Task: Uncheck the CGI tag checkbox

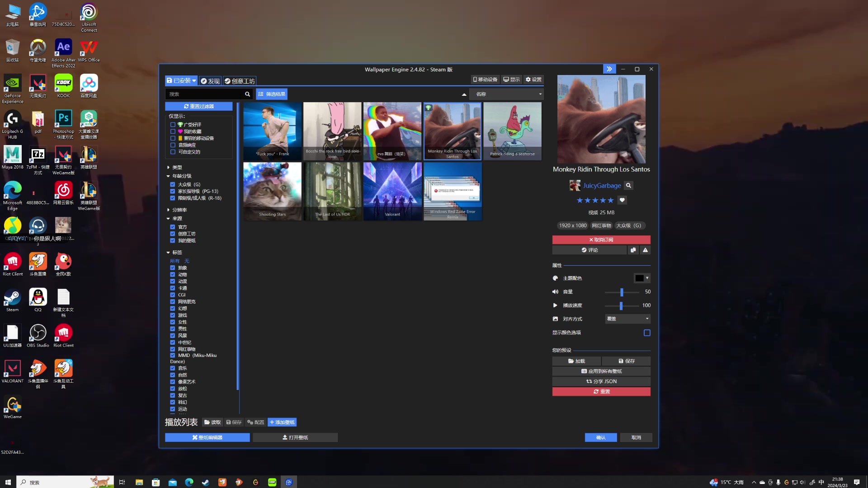Action: point(173,295)
